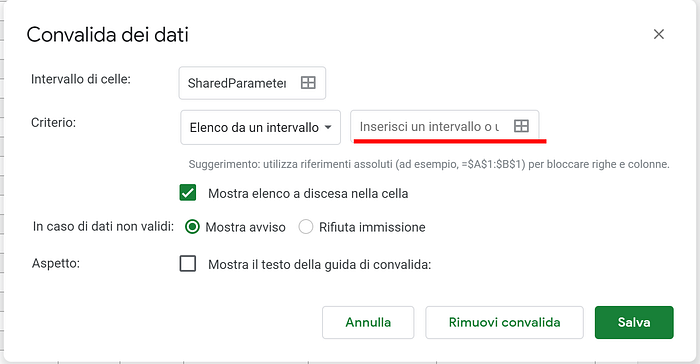Click the Suggerimento hint text about absolute references
This screenshot has height=364, width=700.
coord(429,164)
